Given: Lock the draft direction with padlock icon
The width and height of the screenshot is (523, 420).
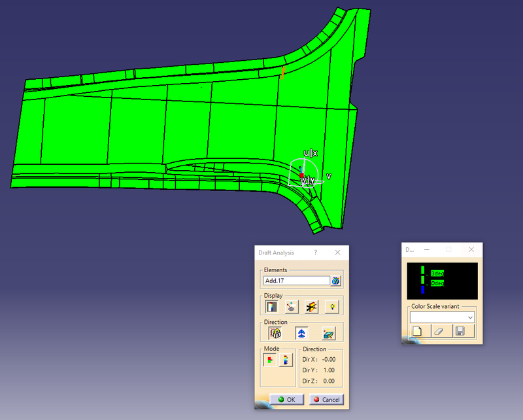Looking at the screenshot, I should [276, 333].
